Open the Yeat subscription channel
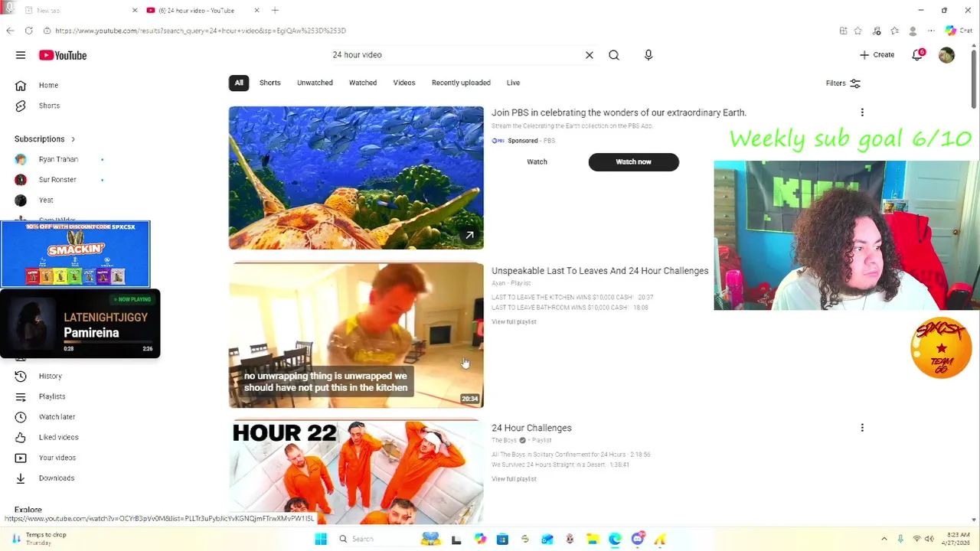The image size is (980, 551). 46,201
